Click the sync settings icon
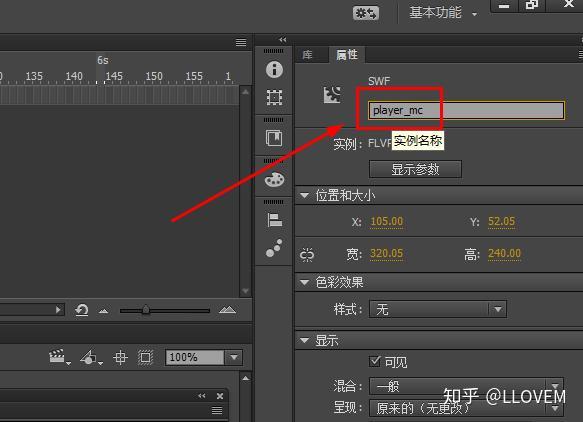Screen dimensions: 583x422 pos(365,13)
